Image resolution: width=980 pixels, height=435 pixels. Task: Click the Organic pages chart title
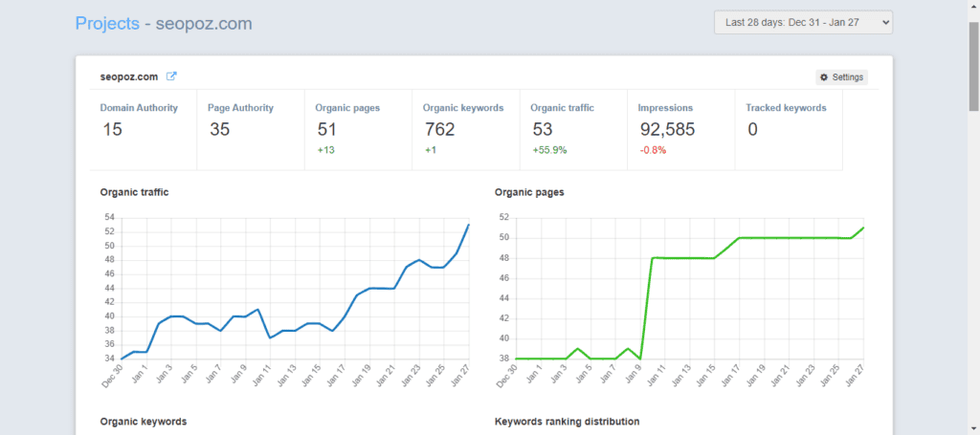point(528,192)
